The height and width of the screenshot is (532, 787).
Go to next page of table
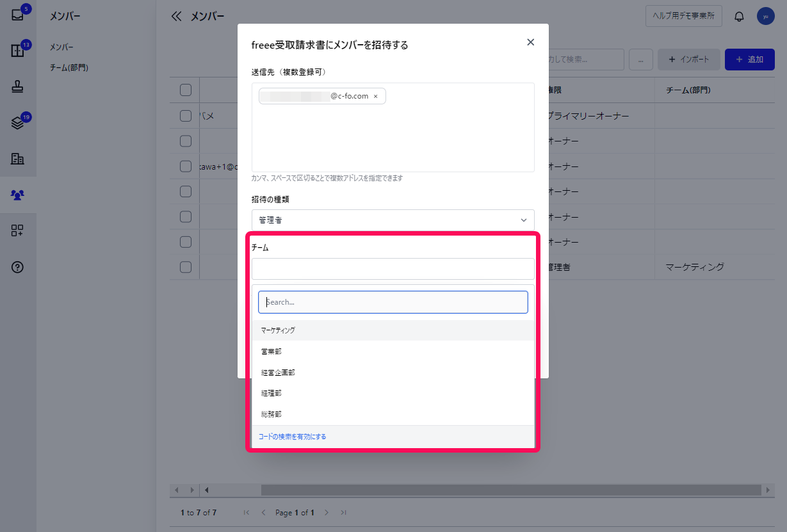click(x=327, y=513)
